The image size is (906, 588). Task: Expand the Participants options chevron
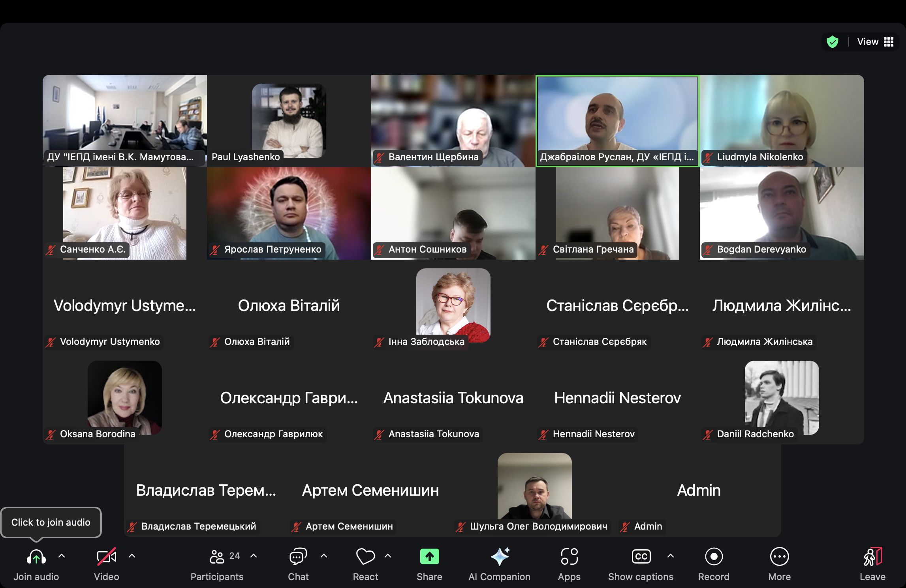coord(254,556)
